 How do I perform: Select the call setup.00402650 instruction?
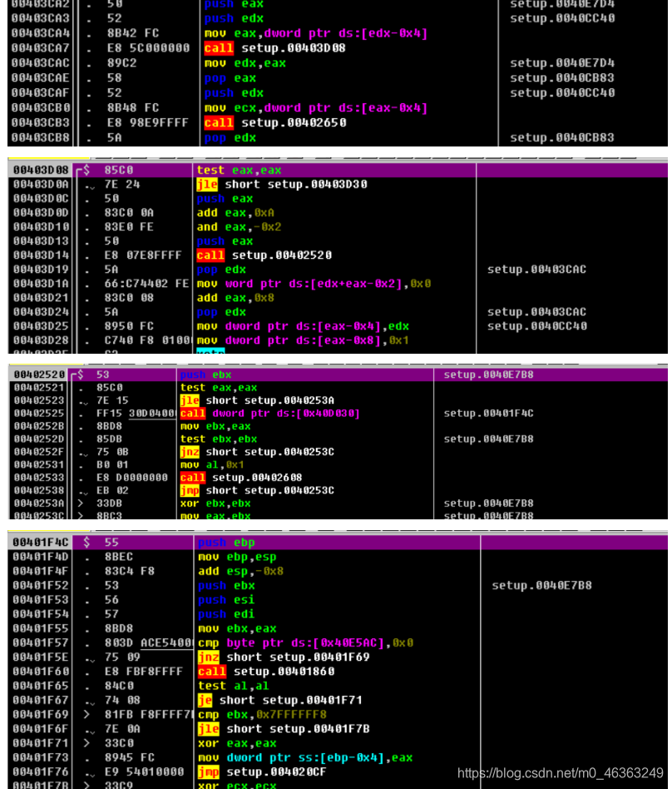pos(275,123)
